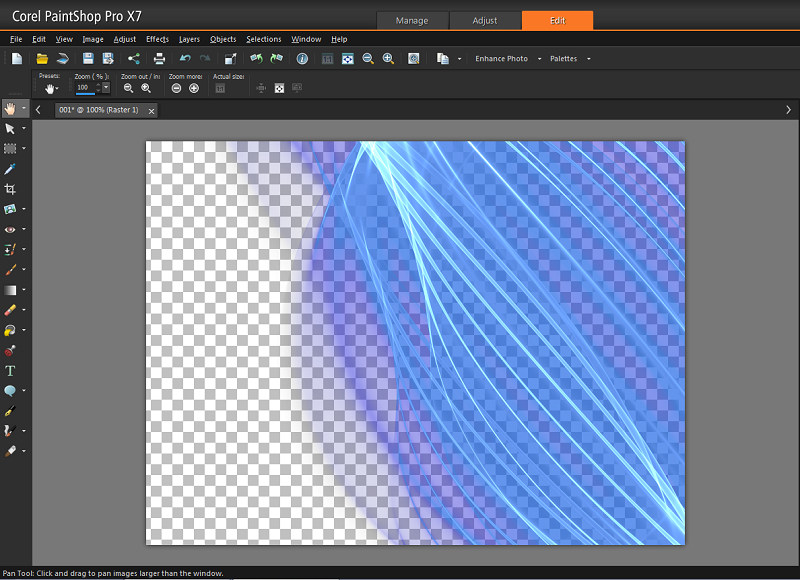800x580 pixels.
Task: Switch to the Adjust workspace tab
Action: (484, 20)
